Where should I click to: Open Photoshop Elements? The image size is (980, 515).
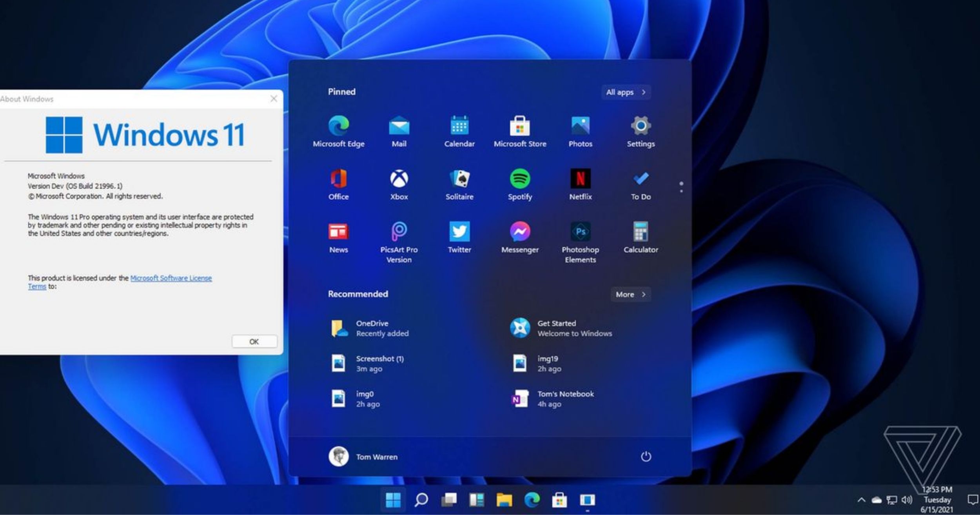tap(581, 242)
